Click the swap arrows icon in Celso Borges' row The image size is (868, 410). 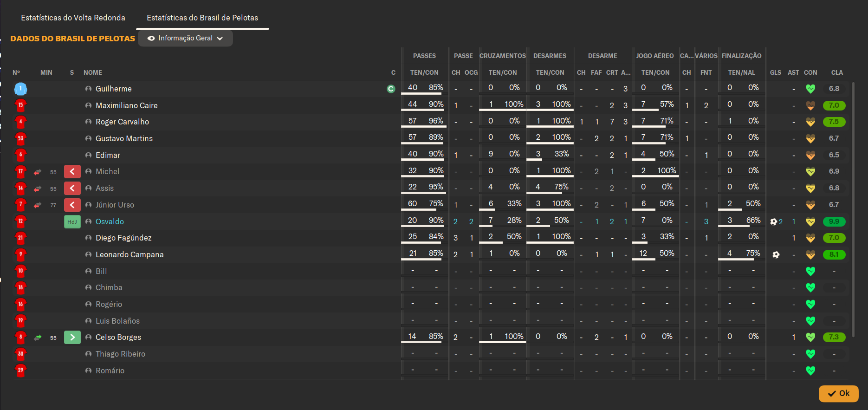pyautogui.click(x=38, y=338)
